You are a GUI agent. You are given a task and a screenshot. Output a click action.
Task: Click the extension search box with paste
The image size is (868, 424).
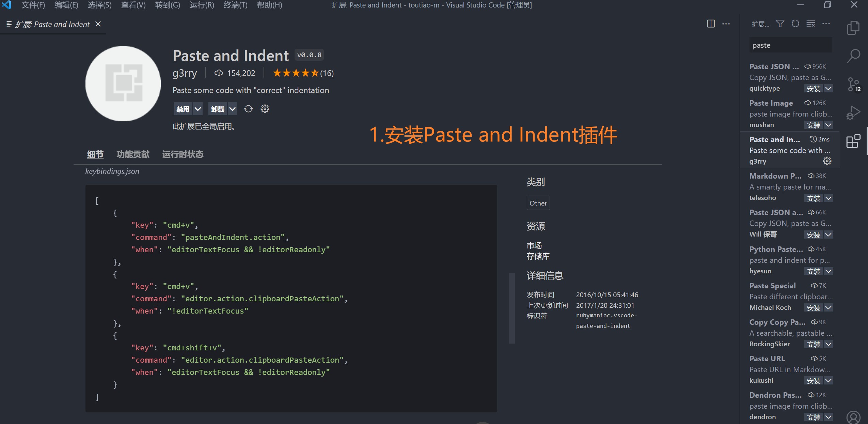tap(790, 45)
